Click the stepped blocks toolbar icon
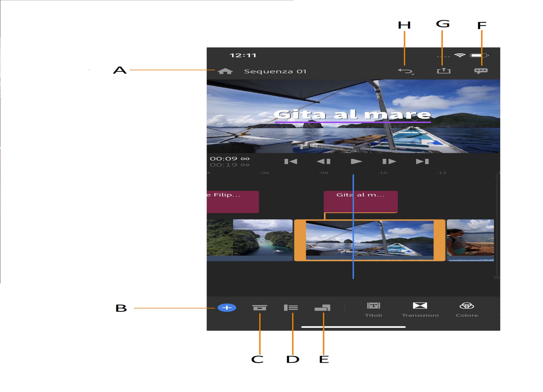 pos(322,308)
